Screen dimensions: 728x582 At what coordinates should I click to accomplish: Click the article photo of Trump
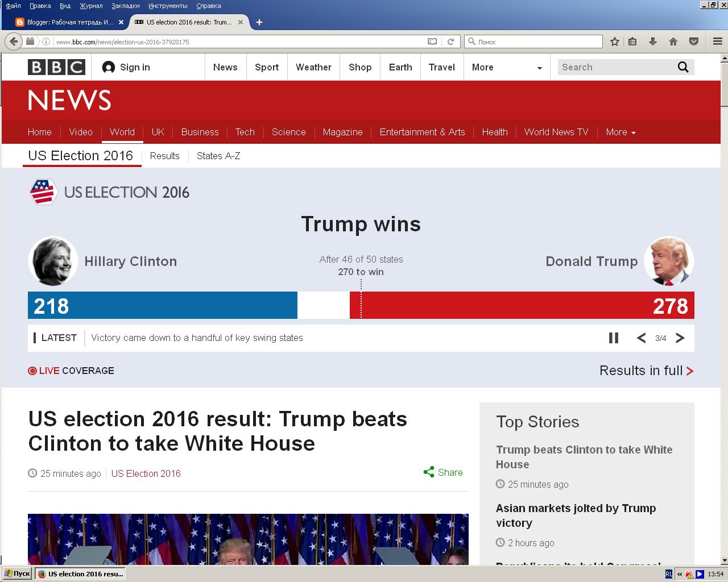[x=248, y=539]
